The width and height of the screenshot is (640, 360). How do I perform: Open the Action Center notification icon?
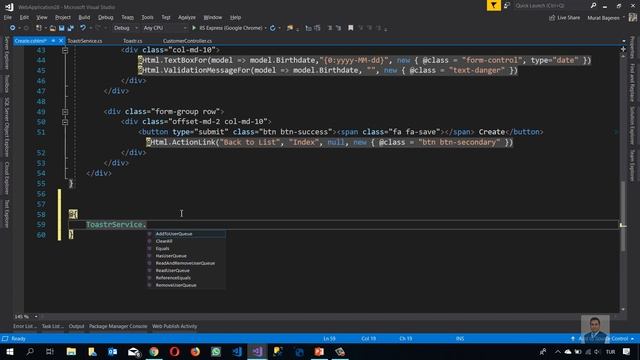tap(627, 351)
